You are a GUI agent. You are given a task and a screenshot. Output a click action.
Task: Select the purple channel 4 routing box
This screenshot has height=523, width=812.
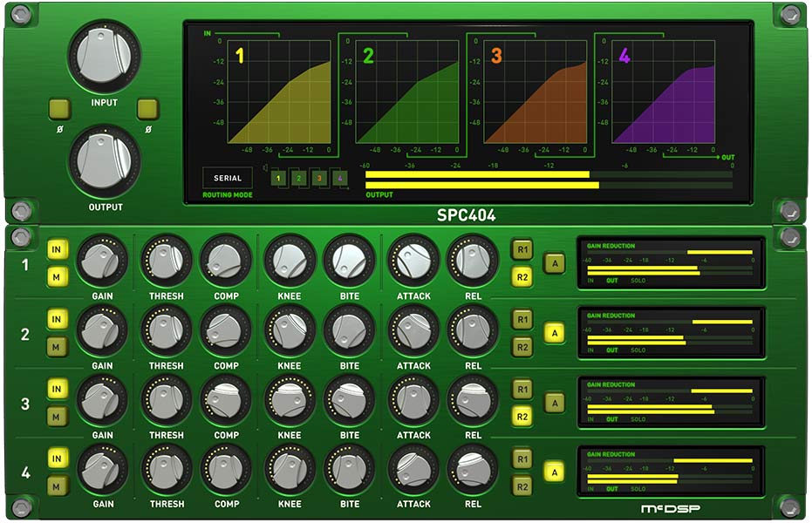click(339, 178)
